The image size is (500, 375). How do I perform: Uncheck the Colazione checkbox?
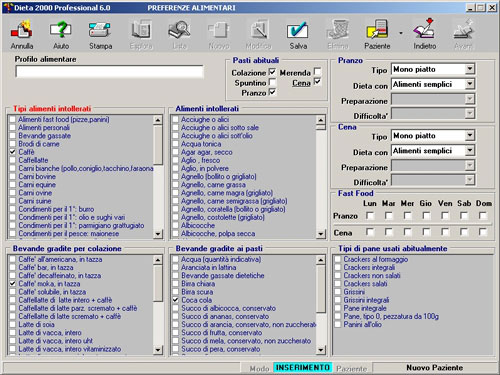click(272, 72)
